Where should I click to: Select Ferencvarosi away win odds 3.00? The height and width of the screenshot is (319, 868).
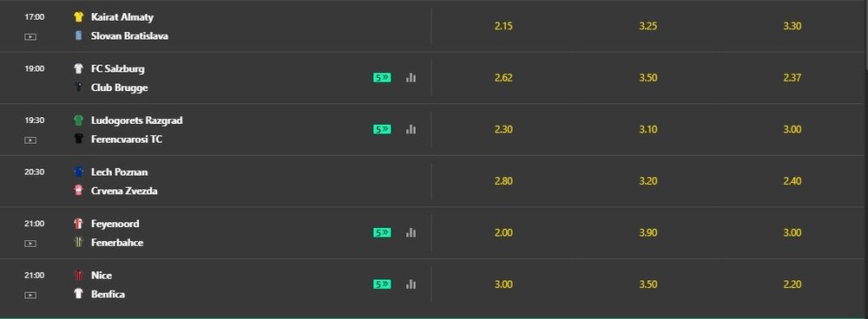tap(792, 129)
